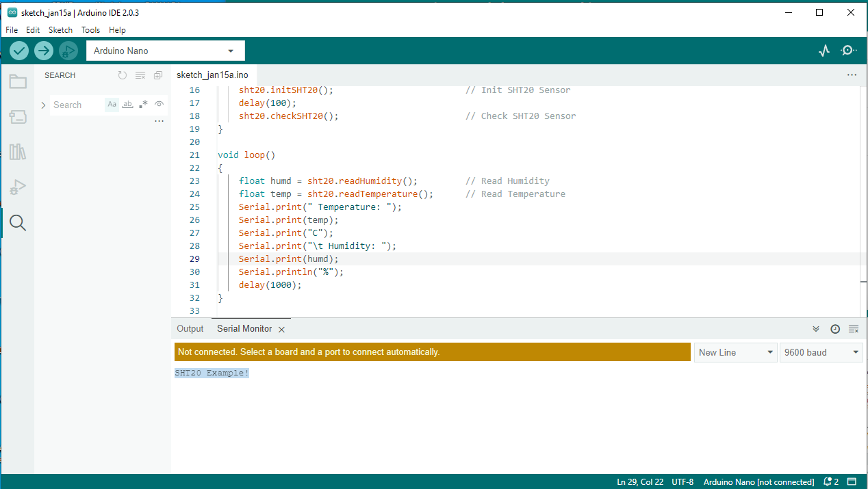Viewport: 868px width, 489px height.
Task: Toggle autoscroll in Serial Monitor
Action: tap(816, 329)
